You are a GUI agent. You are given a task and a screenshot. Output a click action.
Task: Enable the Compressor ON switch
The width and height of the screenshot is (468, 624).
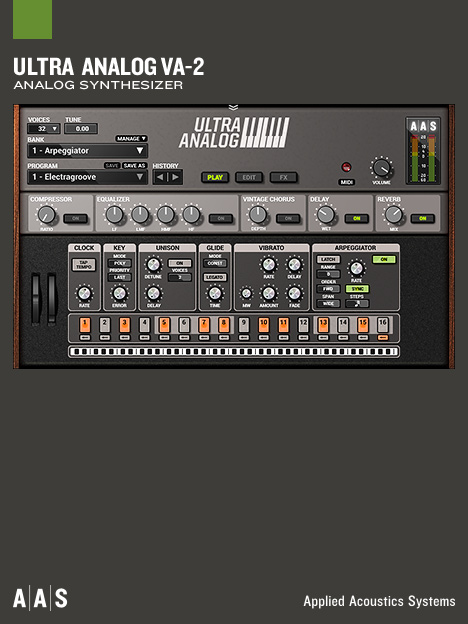(76, 218)
